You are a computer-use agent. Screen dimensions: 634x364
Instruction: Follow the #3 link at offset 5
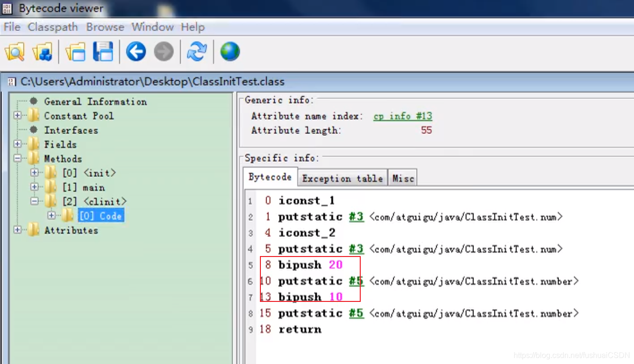click(x=356, y=249)
